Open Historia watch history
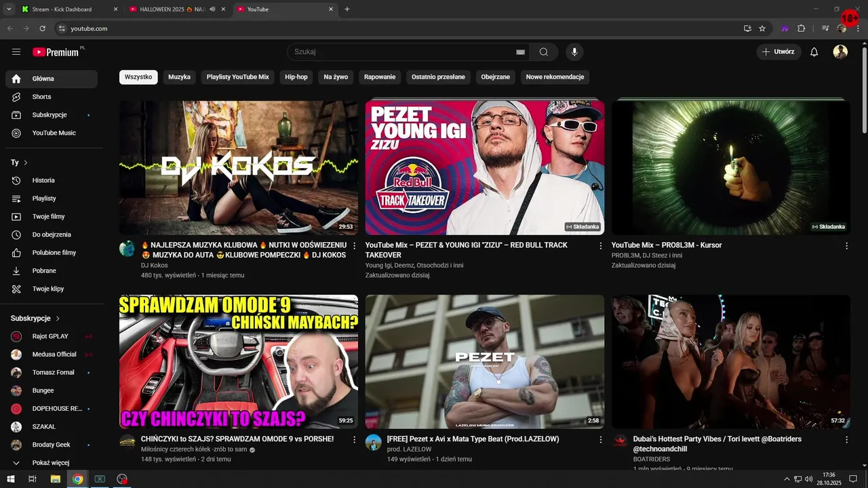868x488 pixels. [x=52, y=180]
